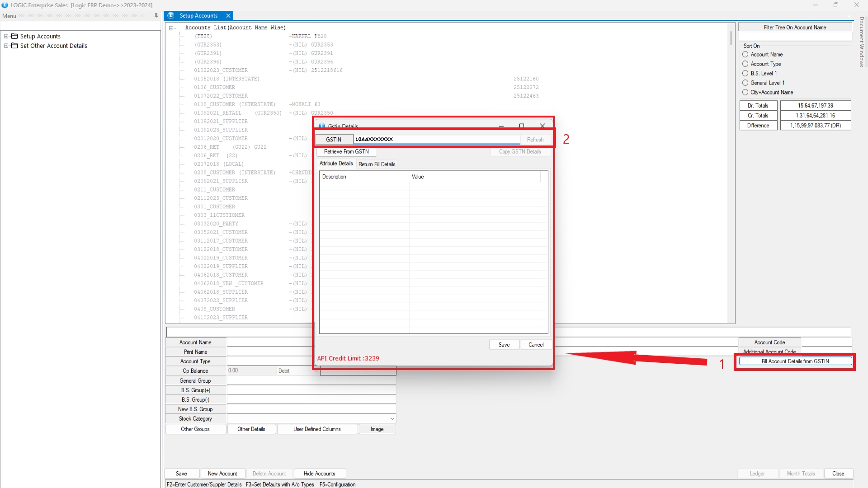Minimize the Gstin Details dialog
Screen dimensions: 868x488
coord(501,126)
